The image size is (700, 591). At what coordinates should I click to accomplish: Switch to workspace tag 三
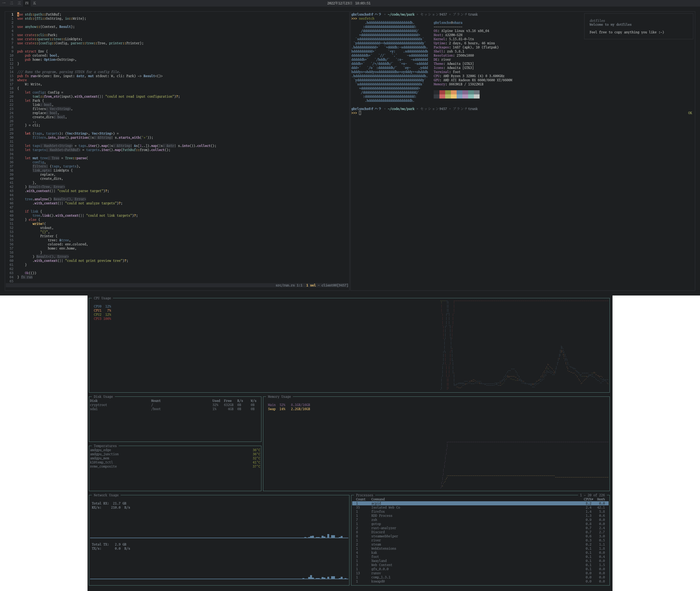click(x=19, y=3)
